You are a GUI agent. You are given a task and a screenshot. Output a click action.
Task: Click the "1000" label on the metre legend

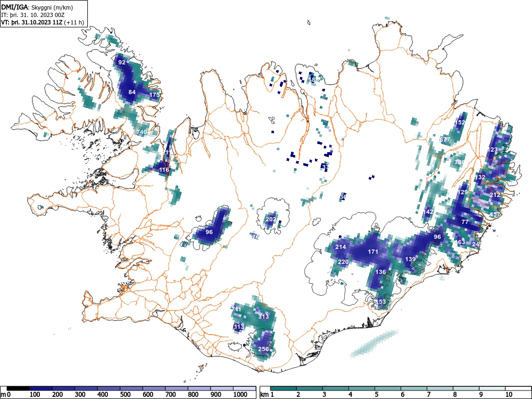(x=240, y=395)
